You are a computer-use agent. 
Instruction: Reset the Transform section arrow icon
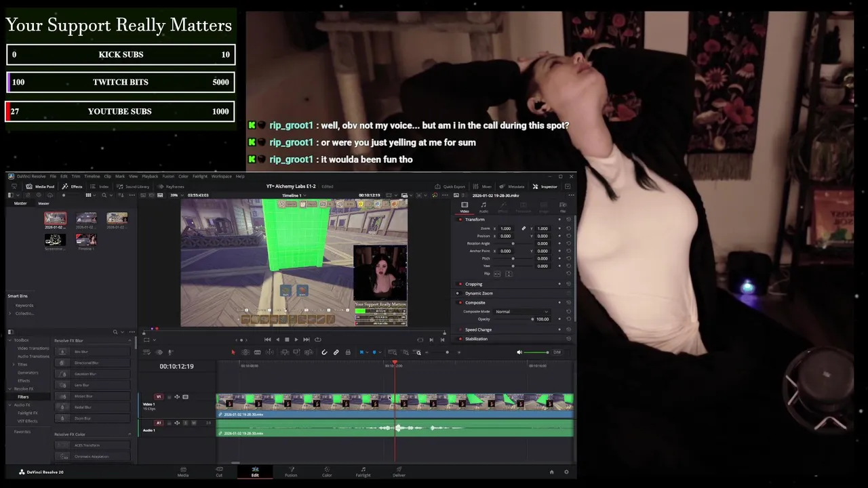click(x=568, y=220)
